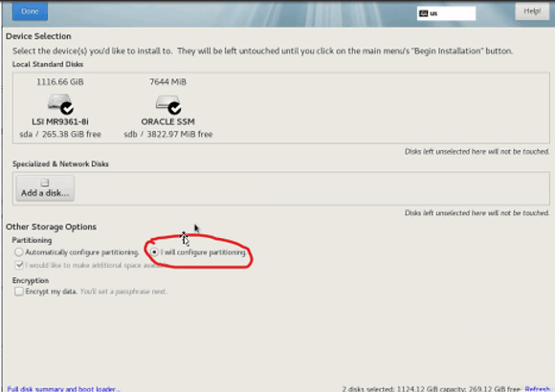The width and height of the screenshot is (555, 392).
Task: Click the sdb / 3822.97 MiB free text
Action: (x=168, y=134)
